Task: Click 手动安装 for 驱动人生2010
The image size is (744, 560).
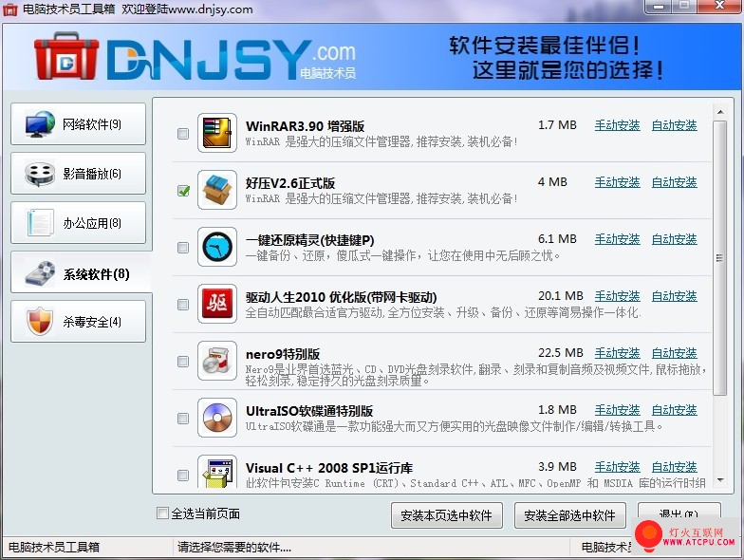Action: (x=617, y=296)
